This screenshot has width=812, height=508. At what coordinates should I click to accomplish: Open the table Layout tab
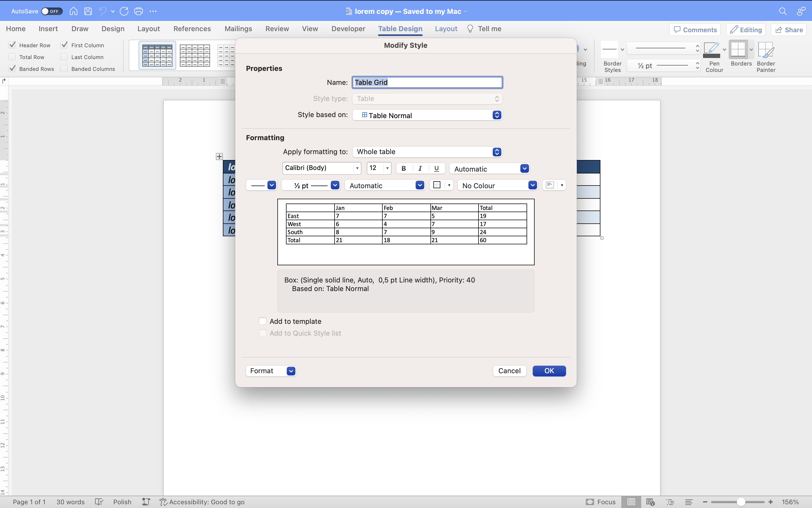pyautogui.click(x=446, y=29)
